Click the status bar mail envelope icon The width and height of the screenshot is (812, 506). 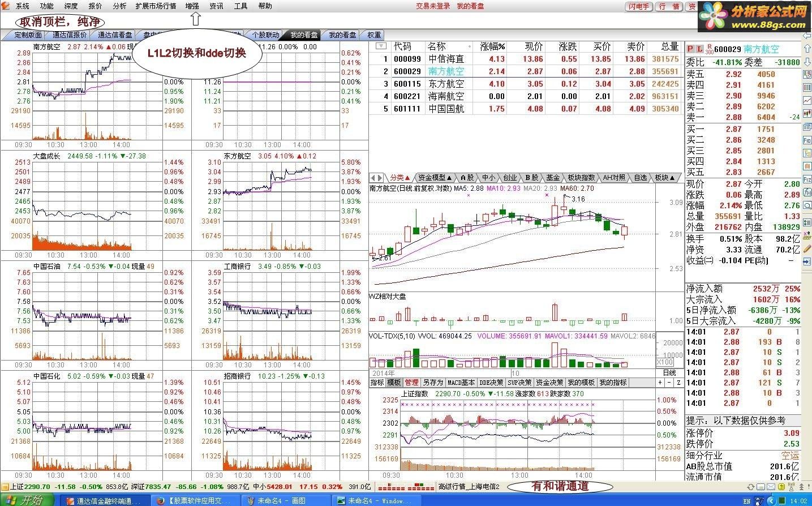coord(771,487)
